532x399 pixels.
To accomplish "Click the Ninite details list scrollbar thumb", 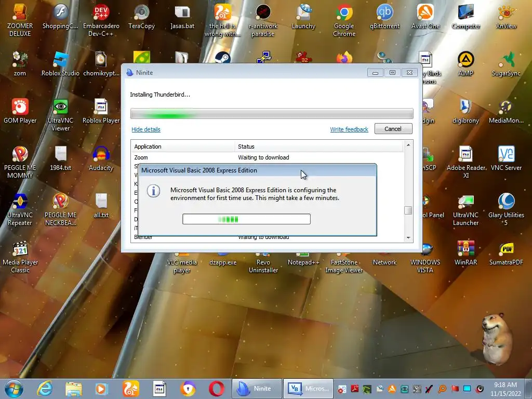I will (408, 210).
